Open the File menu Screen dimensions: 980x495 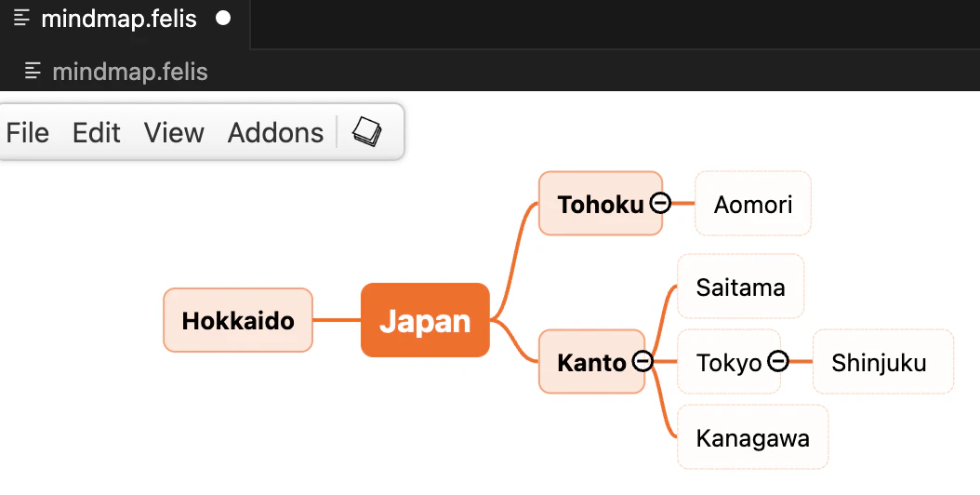[x=28, y=133]
